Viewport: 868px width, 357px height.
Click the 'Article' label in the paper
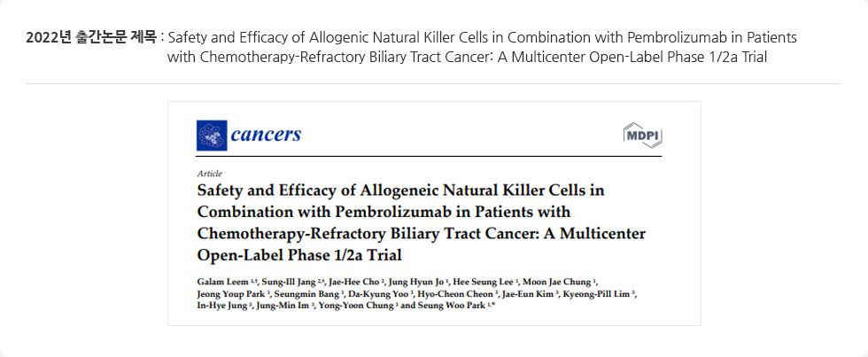[209, 174]
